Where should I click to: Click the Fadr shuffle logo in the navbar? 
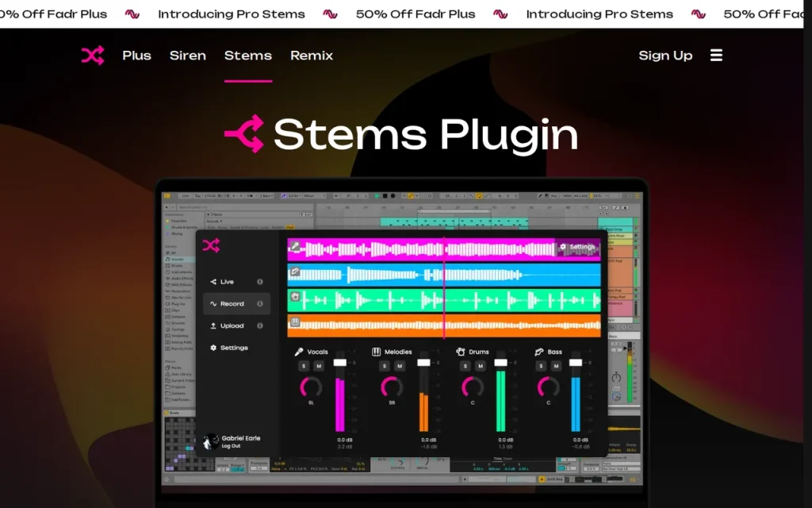(x=93, y=56)
